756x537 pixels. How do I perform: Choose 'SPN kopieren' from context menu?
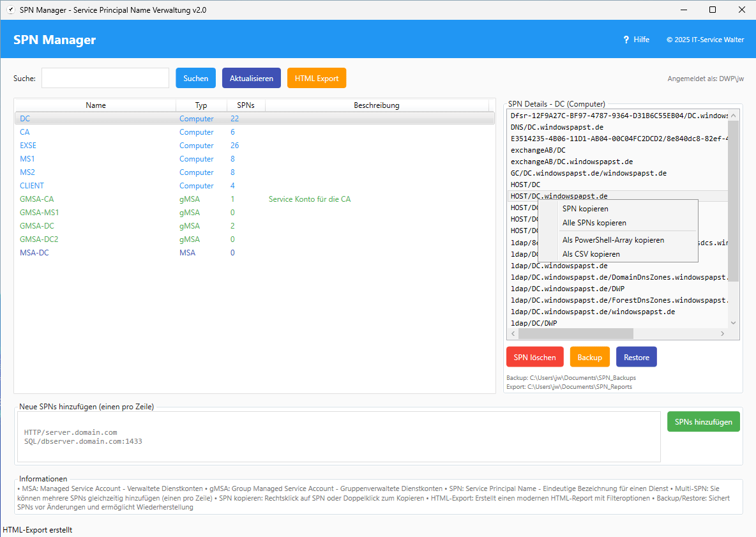click(x=585, y=209)
